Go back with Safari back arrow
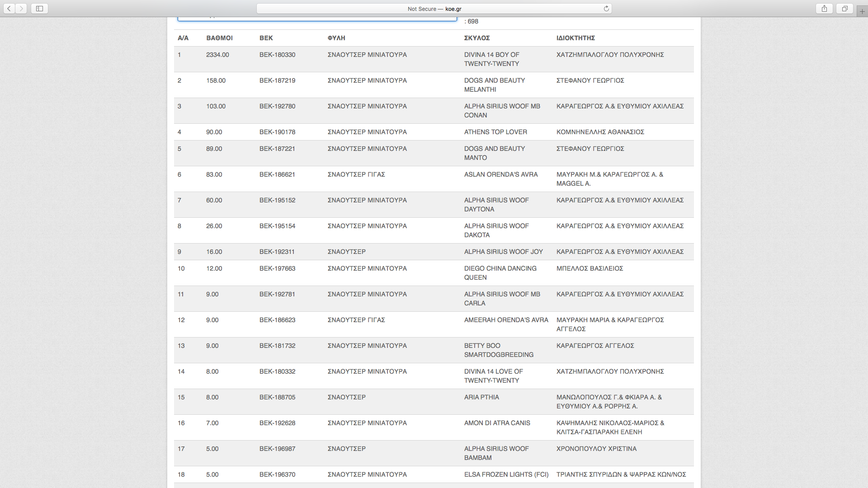 pyautogui.click(x=9, y=9)
